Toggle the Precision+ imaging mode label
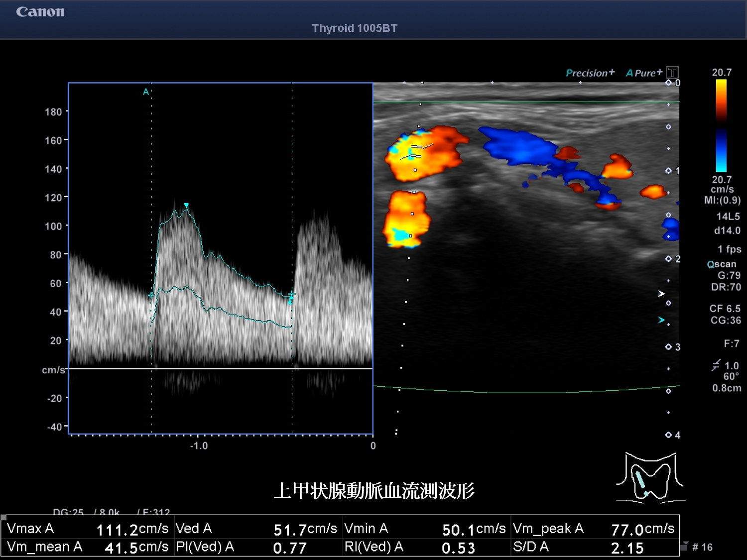 [590, 73]
